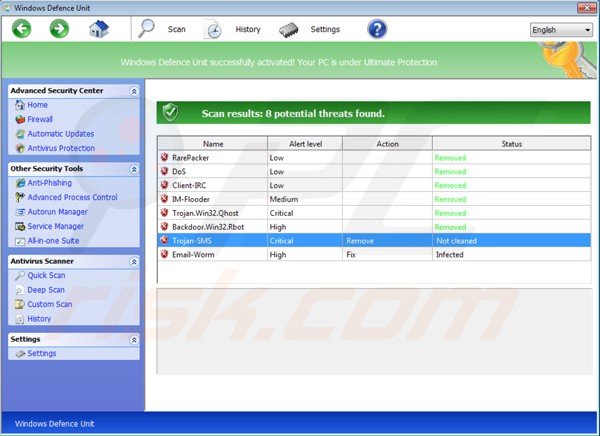Click Fix action for Email-Worm
The width and height of the screenshot is (600, 436).
[x=352, y=255]
